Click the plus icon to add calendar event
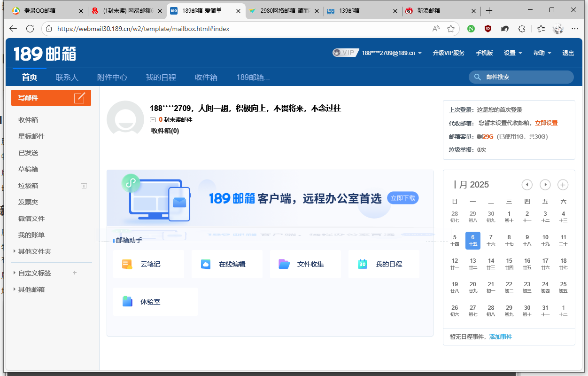Image resolution: width=588 pixels, height=376 pixels. [563, 185]
